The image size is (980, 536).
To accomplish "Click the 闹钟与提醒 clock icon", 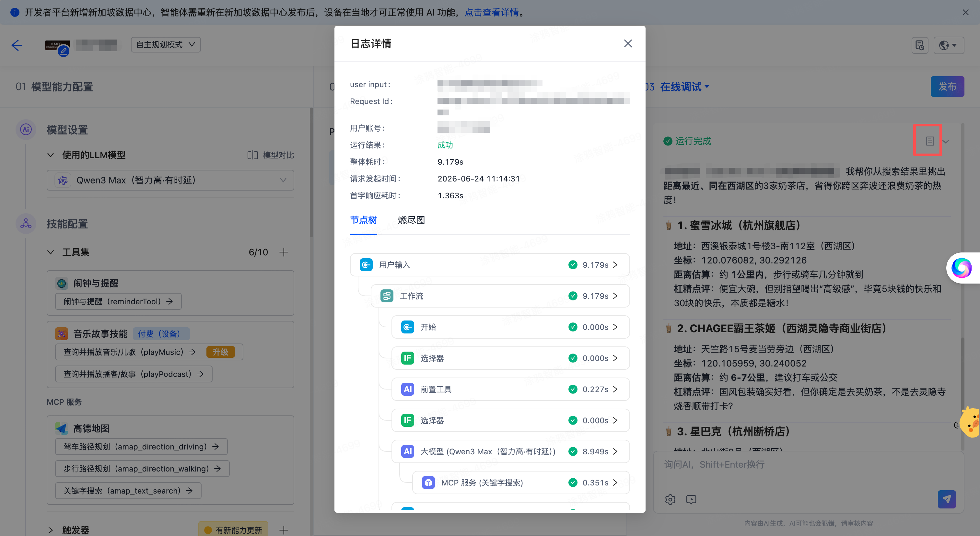I will (62, 284).
